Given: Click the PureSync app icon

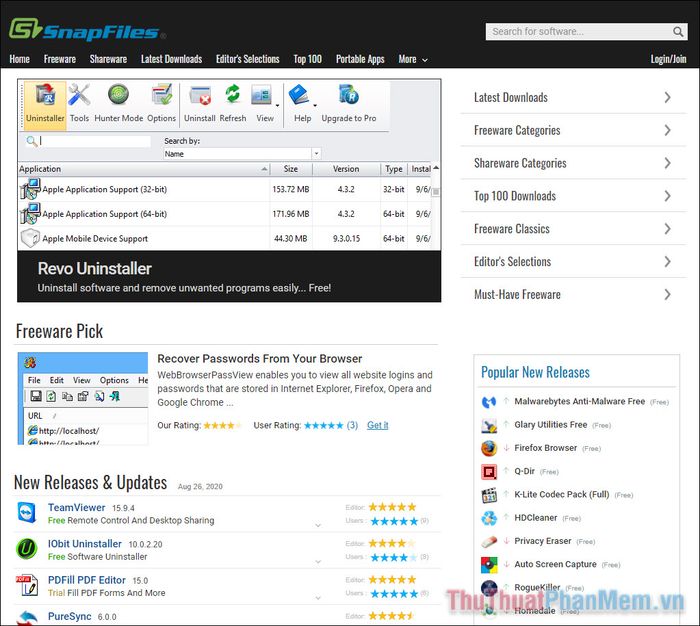Looking at the screenshot, I should pyautogui.click(x=27, y=618).
